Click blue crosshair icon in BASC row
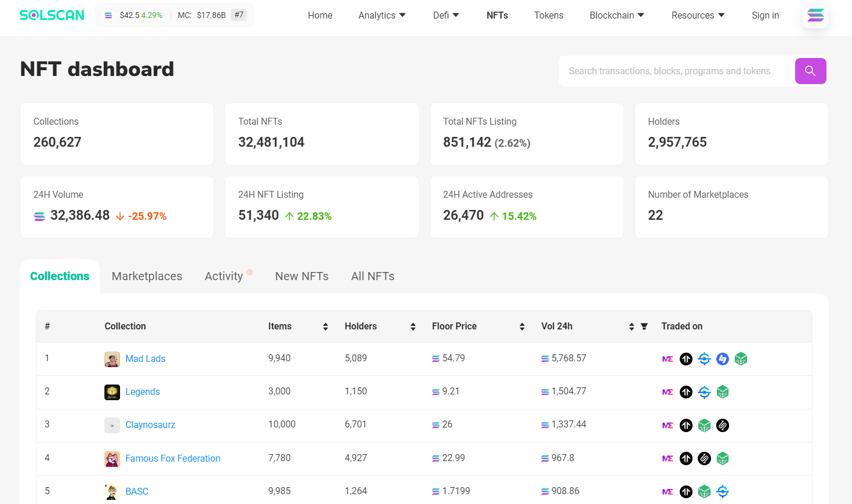This screenshot has width=852, height=504. pyautogui.click(x=723, y=492)
